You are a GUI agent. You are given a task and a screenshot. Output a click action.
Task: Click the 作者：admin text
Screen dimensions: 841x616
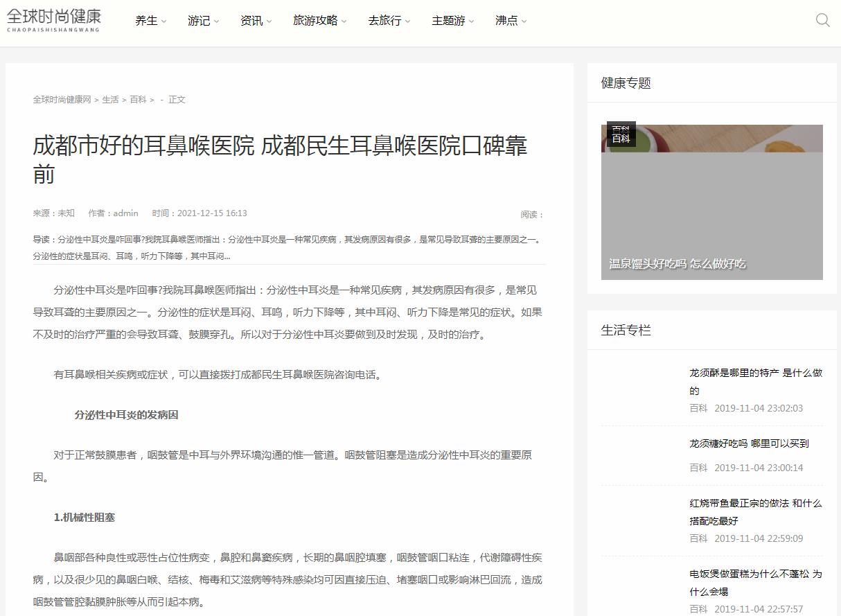pyautogui.click(x=113, y=213)
